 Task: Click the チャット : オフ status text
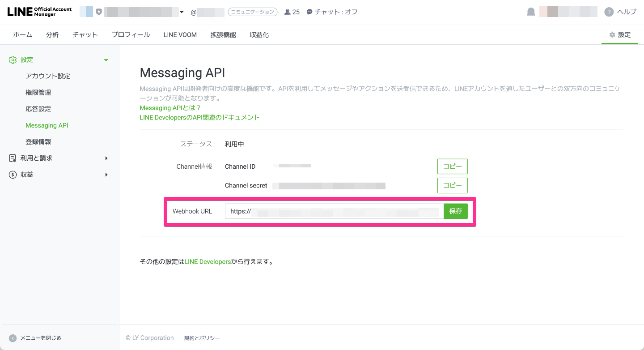click(x=336, y=12)
